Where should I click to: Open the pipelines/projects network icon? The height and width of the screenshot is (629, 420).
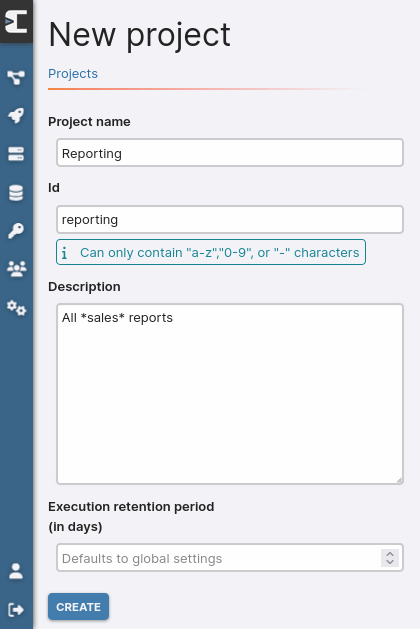16,77
